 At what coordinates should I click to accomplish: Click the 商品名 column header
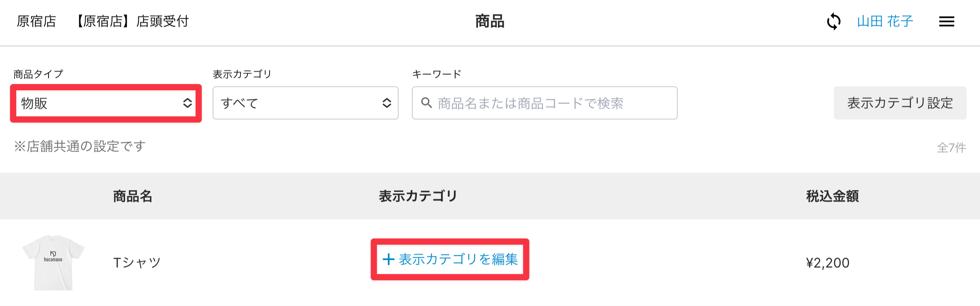point(132,196)
